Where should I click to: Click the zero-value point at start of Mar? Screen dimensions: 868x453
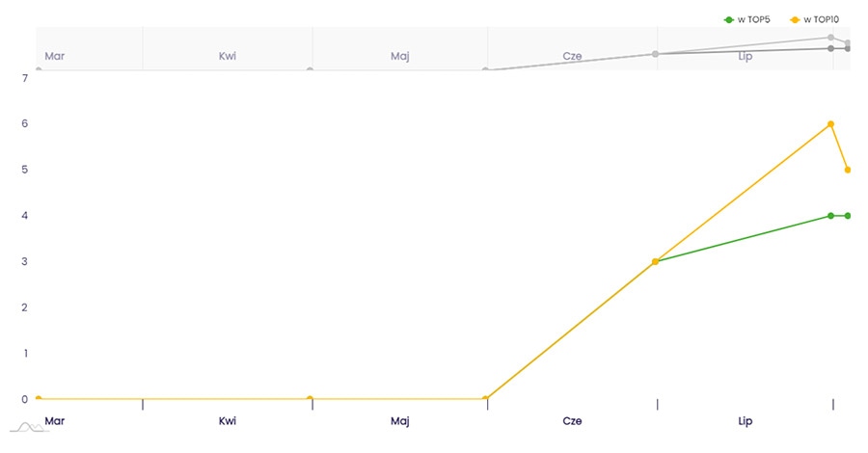pos(38,398)
